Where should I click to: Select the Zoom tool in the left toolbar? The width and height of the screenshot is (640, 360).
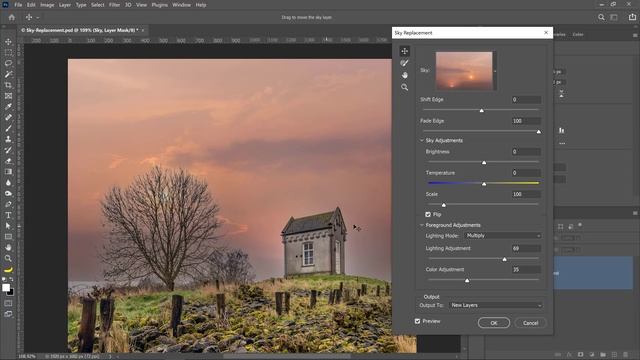(8, 258)
